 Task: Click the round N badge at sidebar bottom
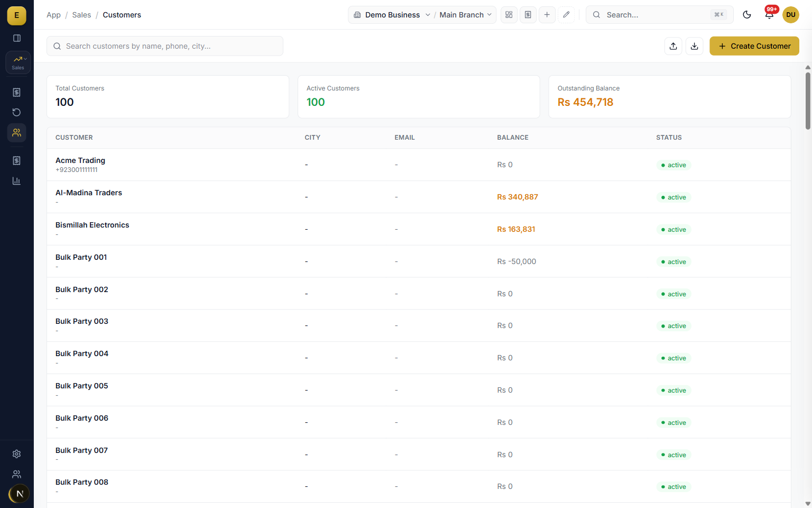point(20,494)
